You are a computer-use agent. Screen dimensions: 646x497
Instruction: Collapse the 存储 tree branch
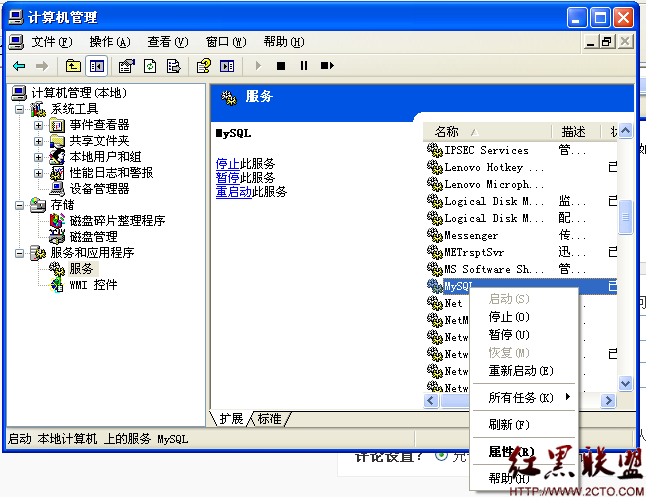coord(19,205)
